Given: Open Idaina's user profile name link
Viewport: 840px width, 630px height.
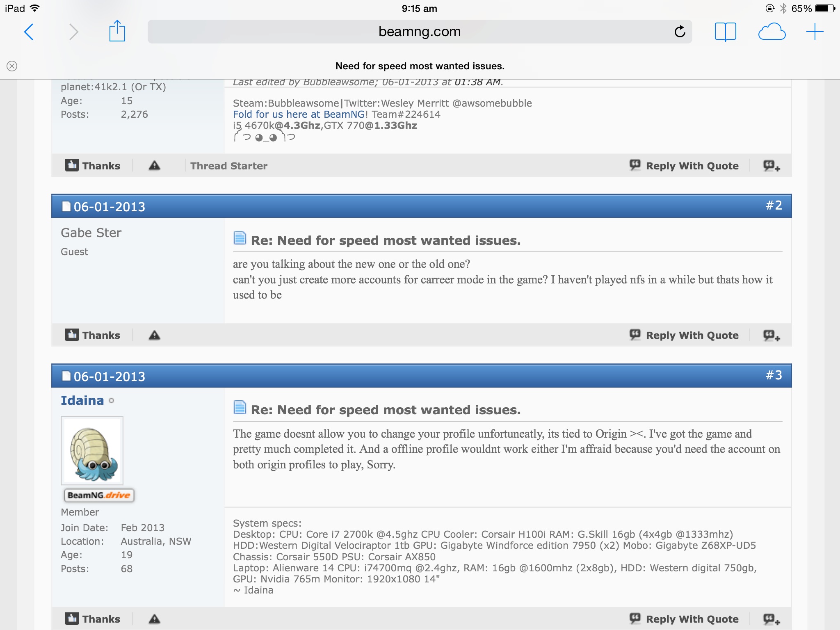Looking at the screenshot, I should point(82,400).
